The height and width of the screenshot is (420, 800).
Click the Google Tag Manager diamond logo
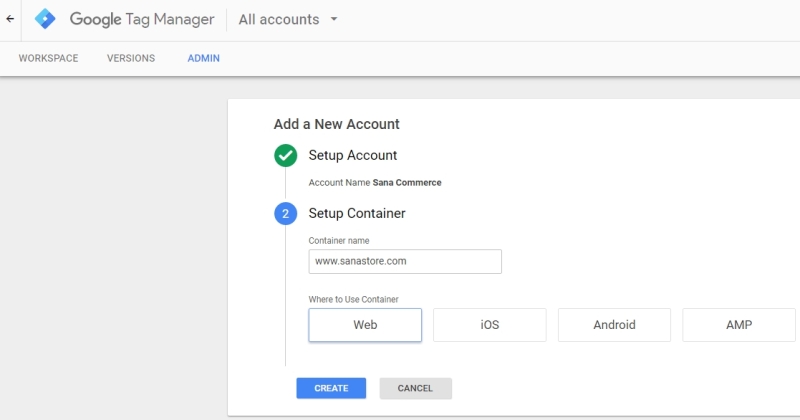46,19
